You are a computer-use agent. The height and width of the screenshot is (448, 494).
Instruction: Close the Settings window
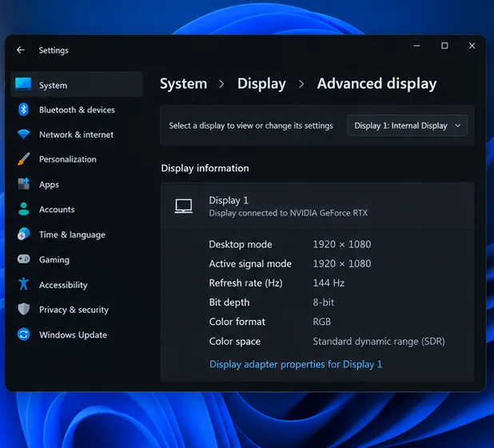pos(472,46)
